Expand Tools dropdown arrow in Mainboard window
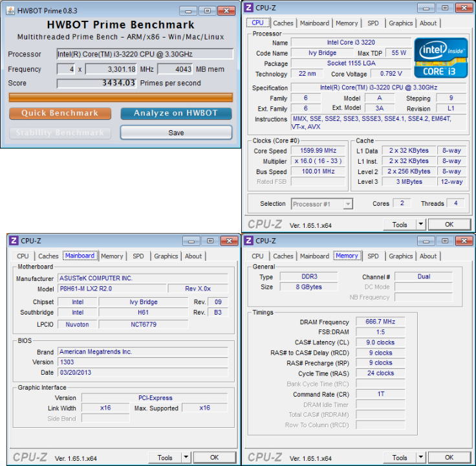This screenshot has width=476, height=466. point(186,458)
